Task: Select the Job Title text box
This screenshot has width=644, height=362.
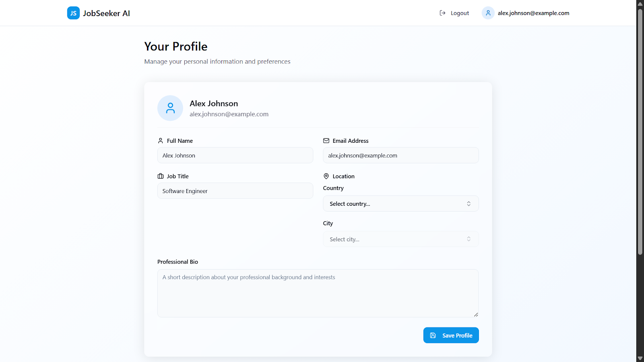Action: (x=235, y=191)
